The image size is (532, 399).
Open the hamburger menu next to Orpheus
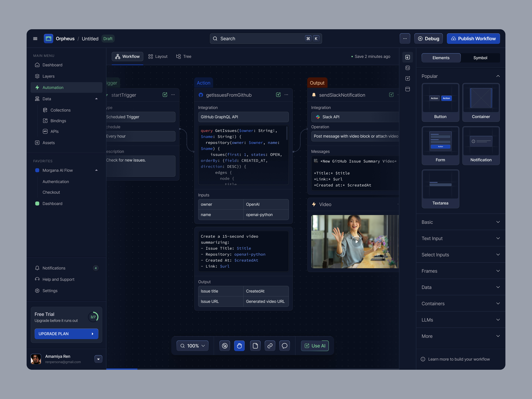35,38
